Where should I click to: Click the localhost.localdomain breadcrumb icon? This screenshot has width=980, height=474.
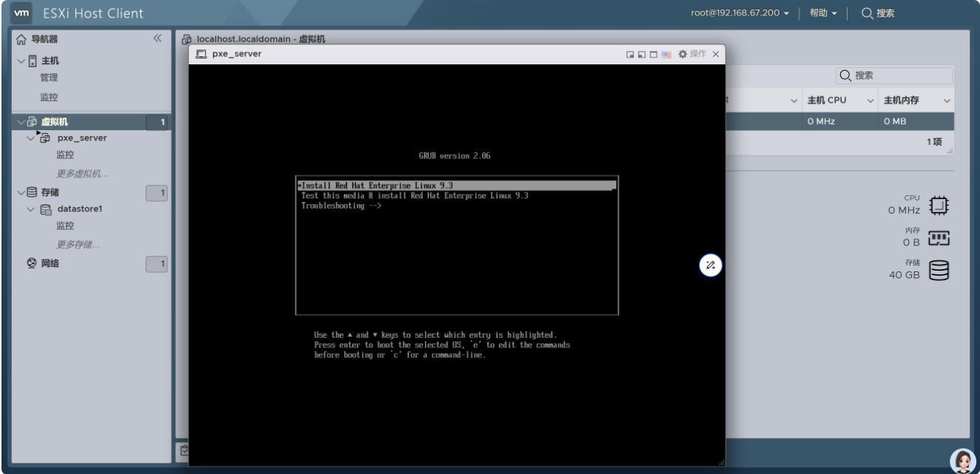click(187, 38)
